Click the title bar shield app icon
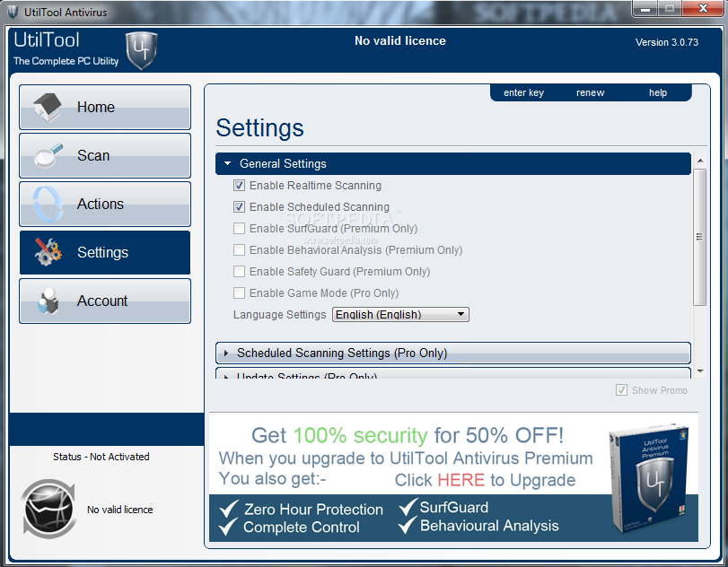Image resolution: width=728 pixels, height=567 pixels. pyautogui.click(x=13, y=12)
